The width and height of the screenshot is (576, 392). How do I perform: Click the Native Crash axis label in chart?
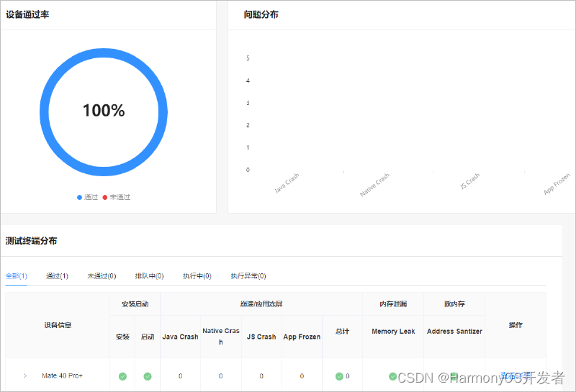pos(374,185)
